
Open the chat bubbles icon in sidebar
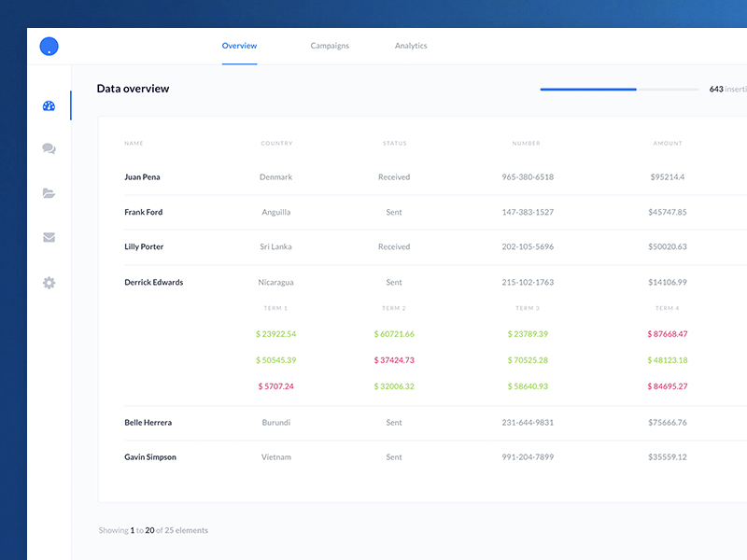[x=49, y=148]
